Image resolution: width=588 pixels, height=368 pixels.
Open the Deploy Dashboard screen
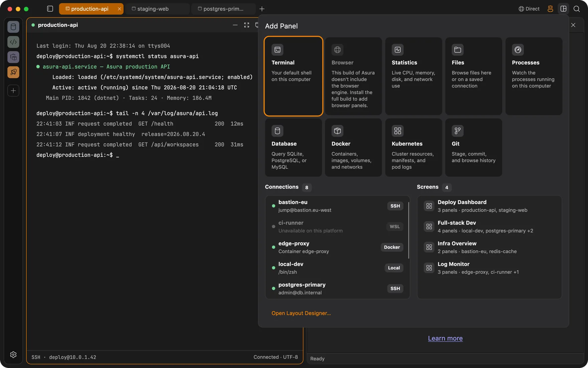489,206
